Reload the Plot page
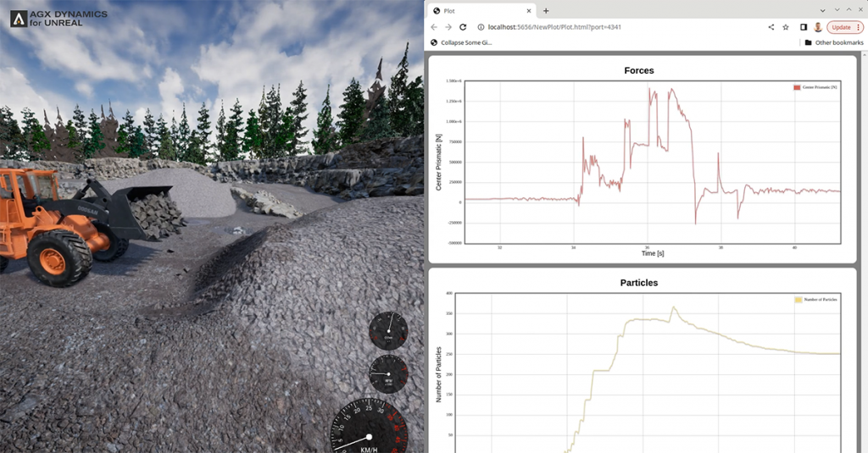Image resolution: width=868 pixels, height=453 pixels. point(463,27)
